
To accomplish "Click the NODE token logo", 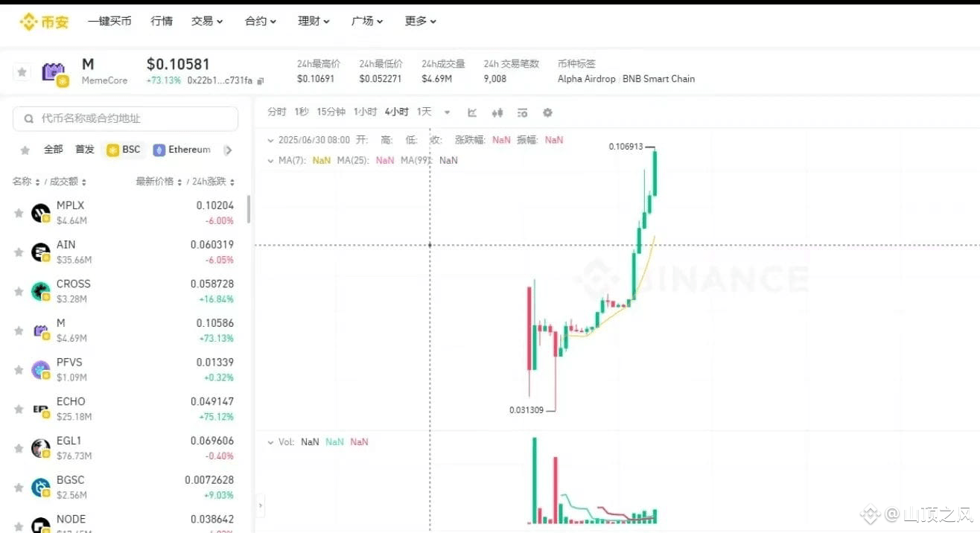I will click(41, 525).
